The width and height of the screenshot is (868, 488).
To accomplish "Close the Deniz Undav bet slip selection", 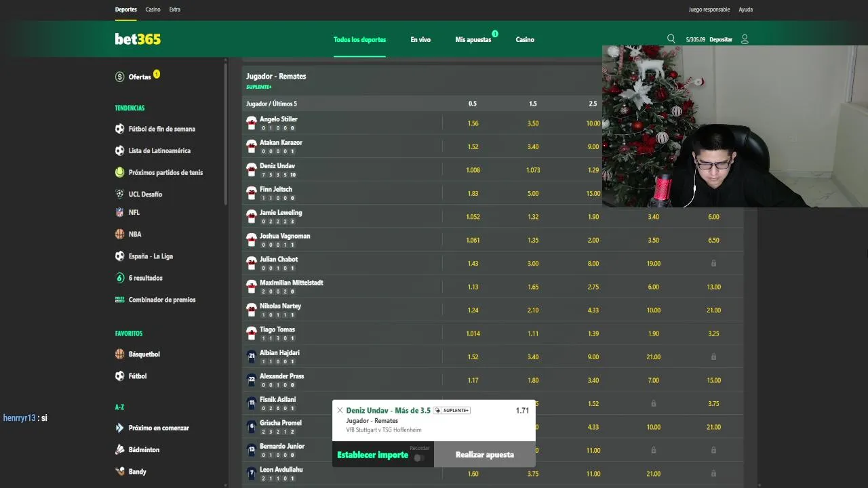I will [x=340, y=411].
